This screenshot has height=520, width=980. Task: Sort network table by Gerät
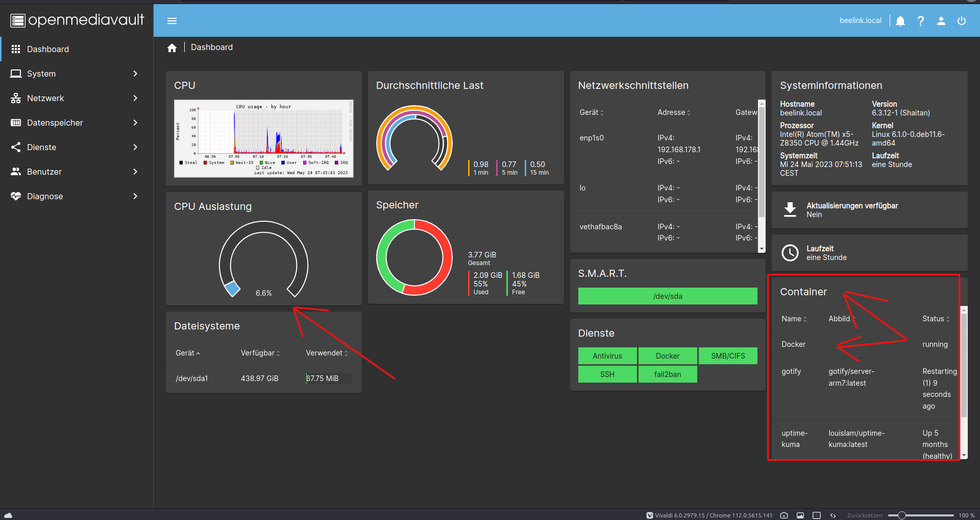click(x=592, y=112)
